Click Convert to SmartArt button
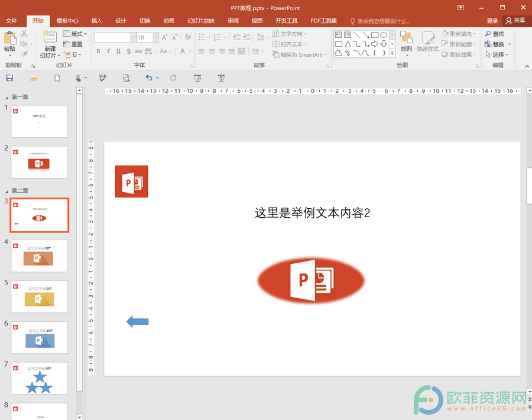 (x=299, y=54)
